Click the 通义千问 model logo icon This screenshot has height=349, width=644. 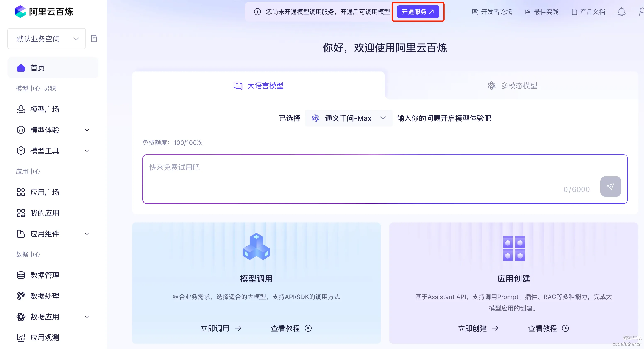[x=316, y=118]
